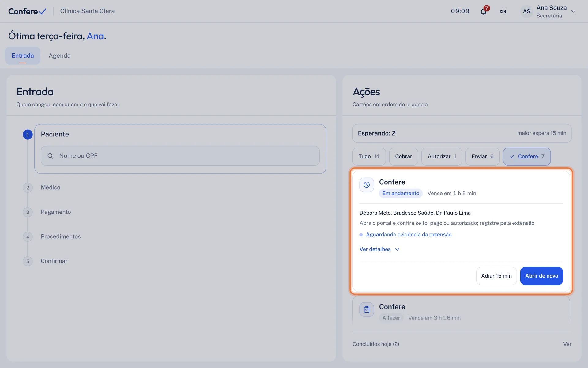Click Ver next to Concluídos hoje
This screenshot has height=368, width=588.
(x=567, y=344)
